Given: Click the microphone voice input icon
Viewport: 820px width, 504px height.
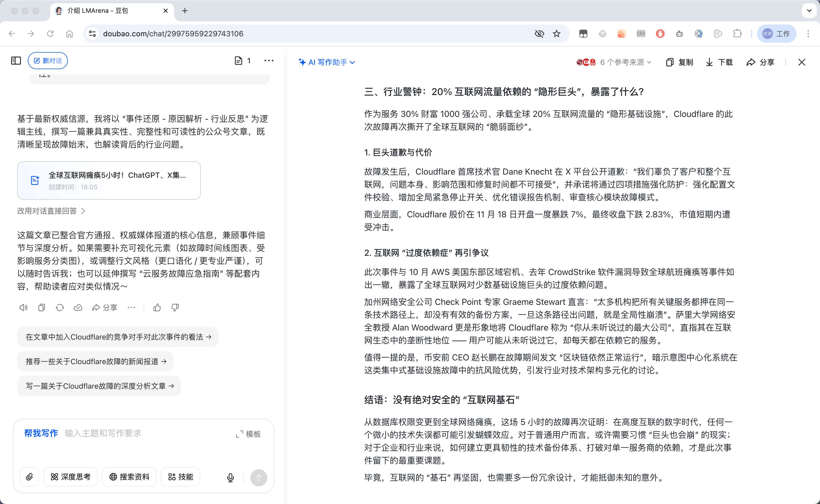Looking at the screenshot, I should pyautogui.click(x=230, y=477).
